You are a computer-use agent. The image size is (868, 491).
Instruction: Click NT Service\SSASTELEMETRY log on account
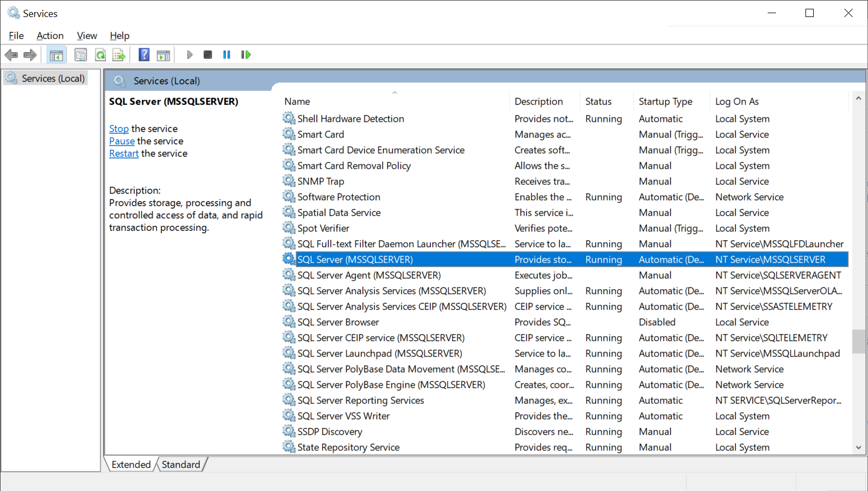(x=774, y=306)
